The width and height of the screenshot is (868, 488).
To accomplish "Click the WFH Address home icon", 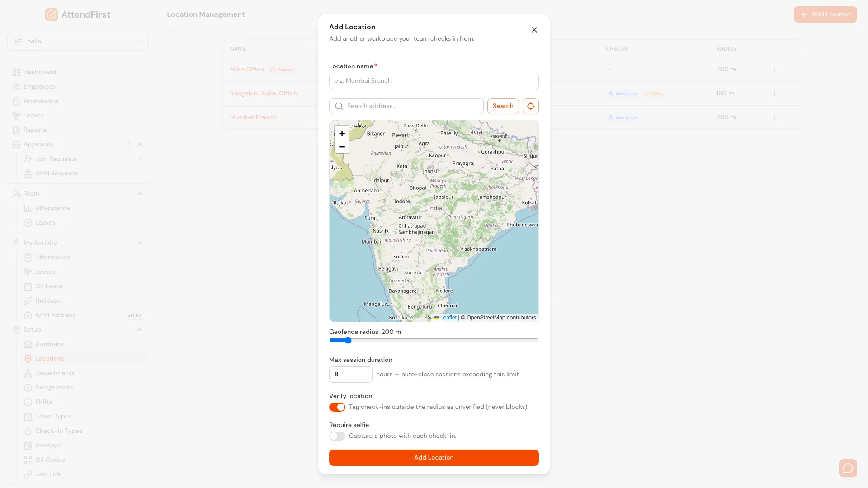I will (28, 315).
